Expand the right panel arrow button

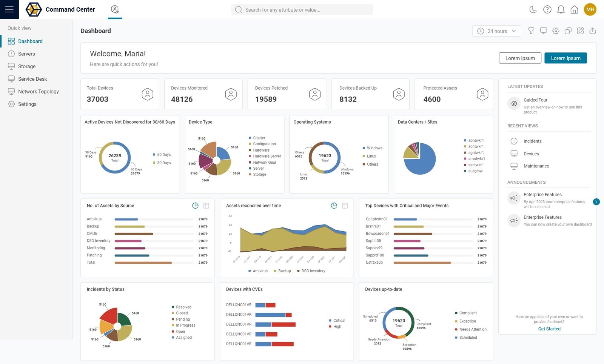coord(596,202)
